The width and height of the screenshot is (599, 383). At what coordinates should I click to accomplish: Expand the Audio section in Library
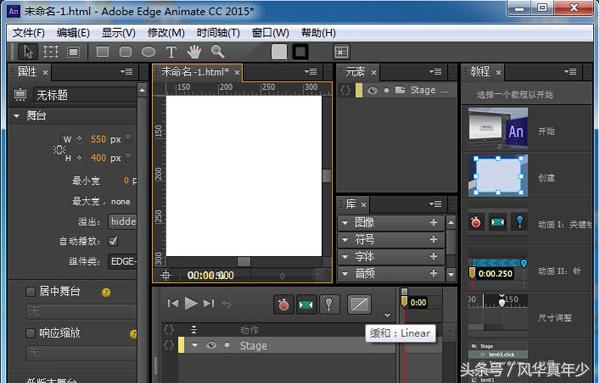[345, 273]
